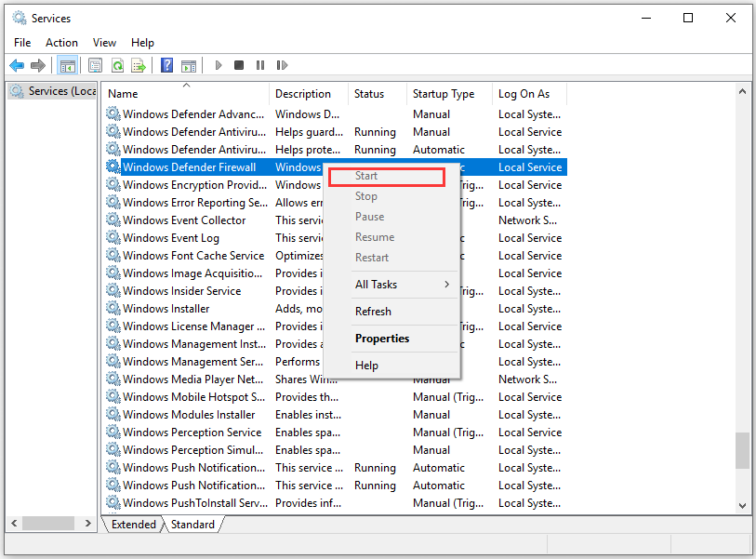The width and height of the screenshot is (756, 559).
Task: Click the Export List toolbar icon
Action: (x=139, y=65)
